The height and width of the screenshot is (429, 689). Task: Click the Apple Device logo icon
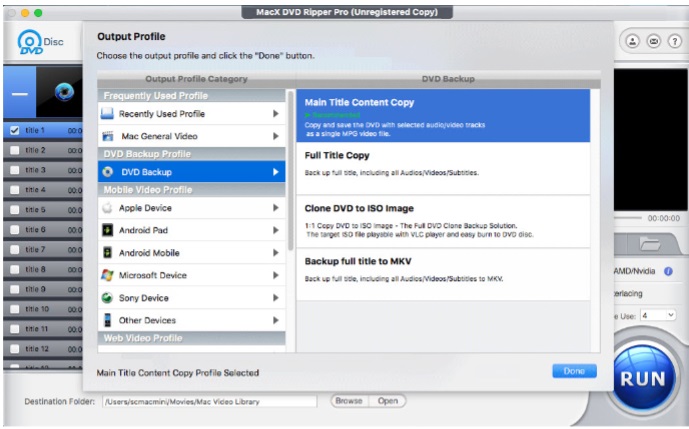[x=107, y=208]
